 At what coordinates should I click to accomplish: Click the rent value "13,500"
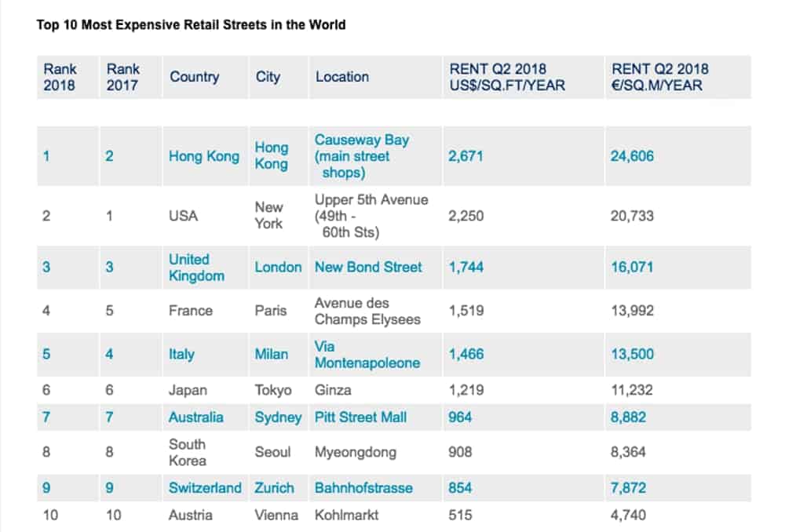(x=632, y=355)
